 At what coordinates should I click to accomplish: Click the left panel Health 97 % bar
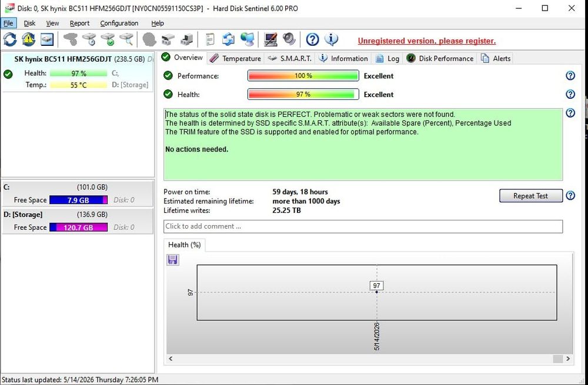pyautogui.click(x=78, y=73)
